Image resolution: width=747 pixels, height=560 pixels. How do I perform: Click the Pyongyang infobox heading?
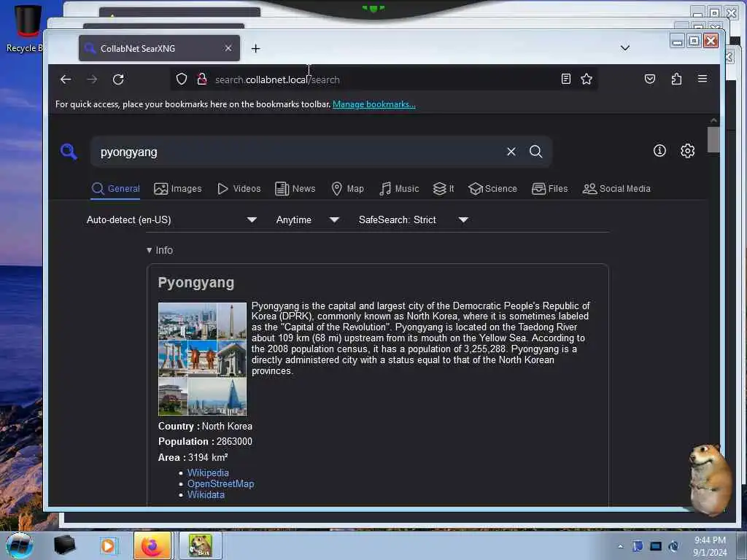click(x=196, y=282)
